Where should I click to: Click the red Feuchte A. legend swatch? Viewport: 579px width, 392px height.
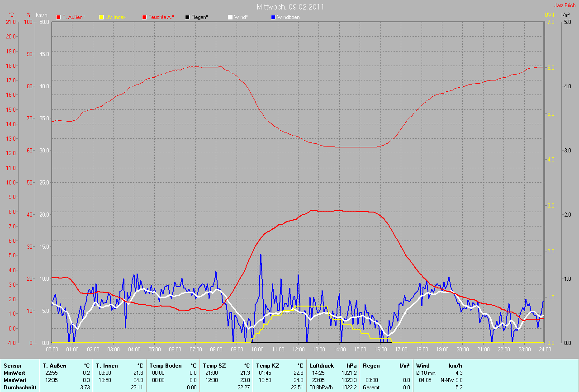(x=144, y=17)
